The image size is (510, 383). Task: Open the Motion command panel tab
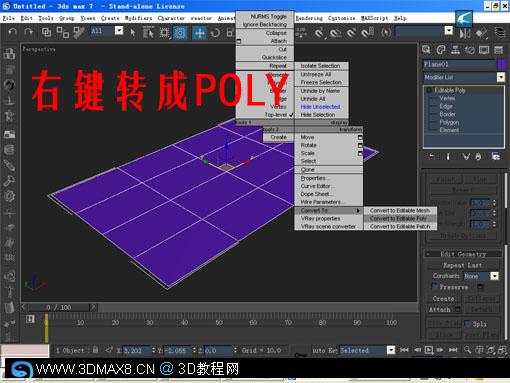tap(470, 50)
